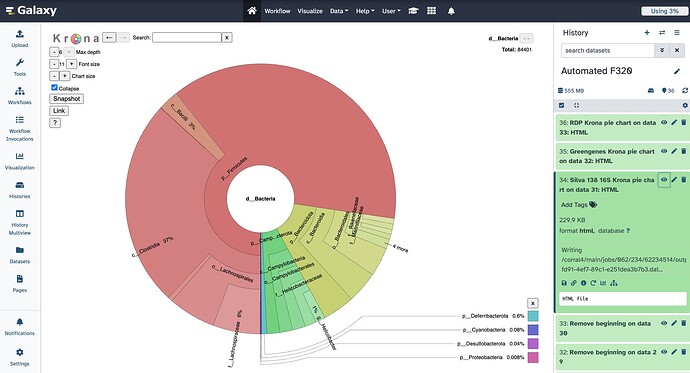Toggle select-all checkbox in history toolbar
This screenshot has height=373, width=690.
pyautogui.click(x=561, y=106)
